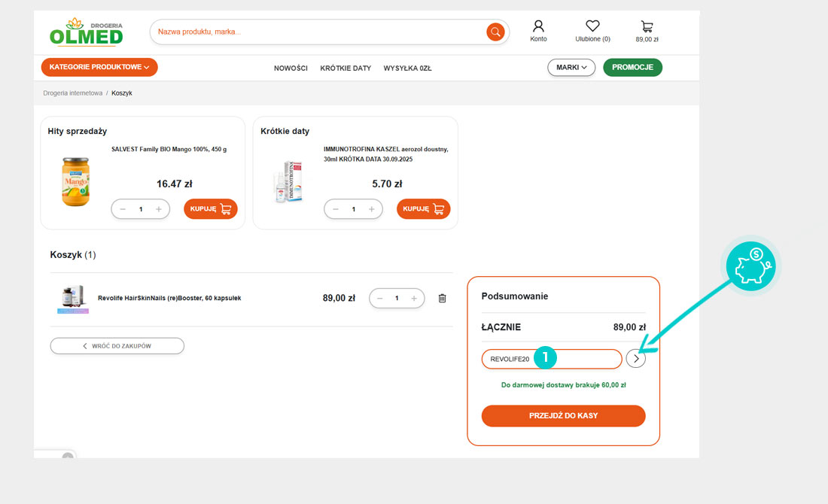Click the orange search magnifier icon
Viewport: 828px width, 504px height.
pos(495,32)
